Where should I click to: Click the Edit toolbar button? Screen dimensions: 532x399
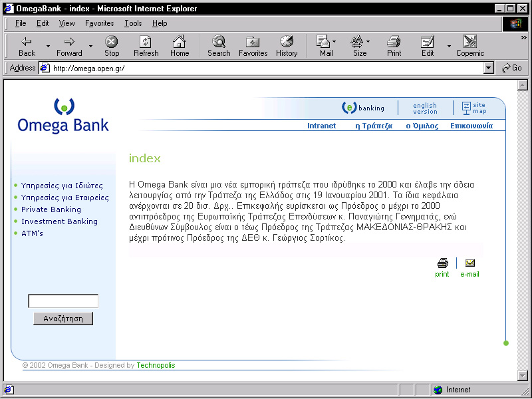click(x=428, y=46)
